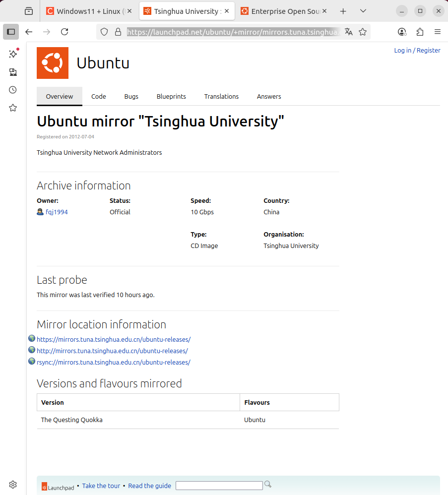
Task: Toggle the sidebar button in toolbar
Action: click(11, 32)
